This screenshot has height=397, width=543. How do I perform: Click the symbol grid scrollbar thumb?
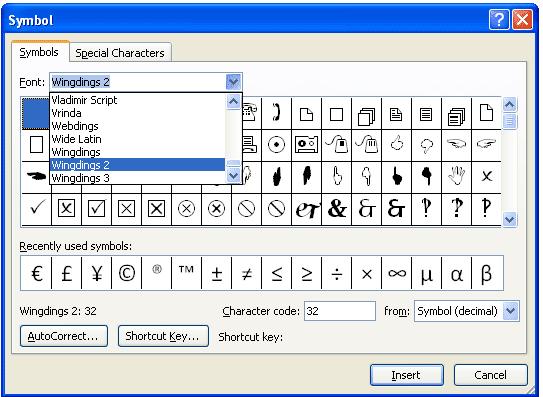(x=509, y=121)
